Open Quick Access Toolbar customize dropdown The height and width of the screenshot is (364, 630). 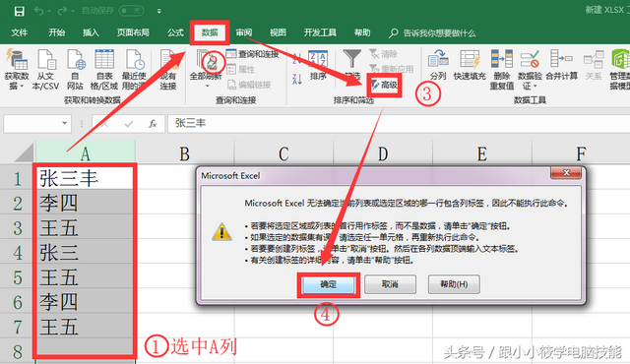point(159,11)
